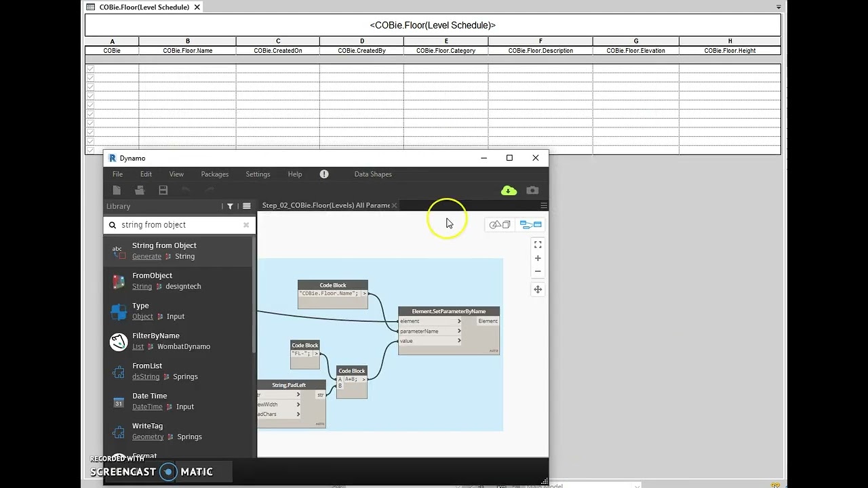Toggle the fourth COBie checkbox in schedule
The image size is (868, 488).
(x=90, y=96)
